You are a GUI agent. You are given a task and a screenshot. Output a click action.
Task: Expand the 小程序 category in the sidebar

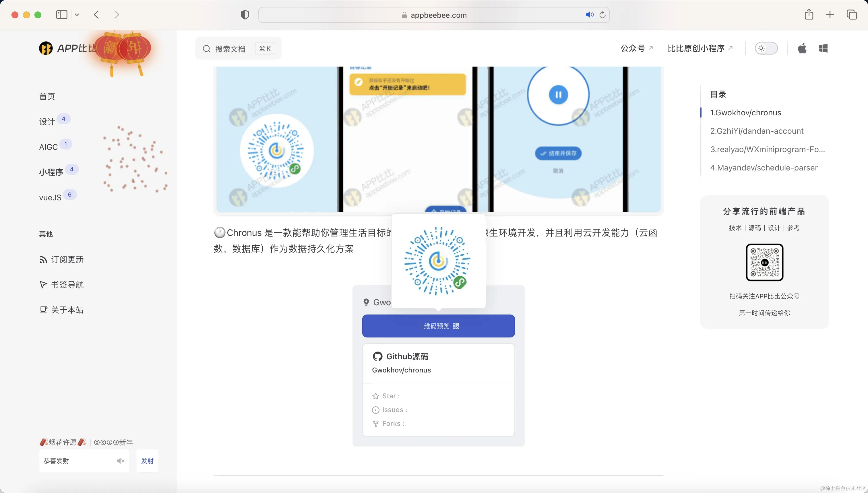pos(51,172)
